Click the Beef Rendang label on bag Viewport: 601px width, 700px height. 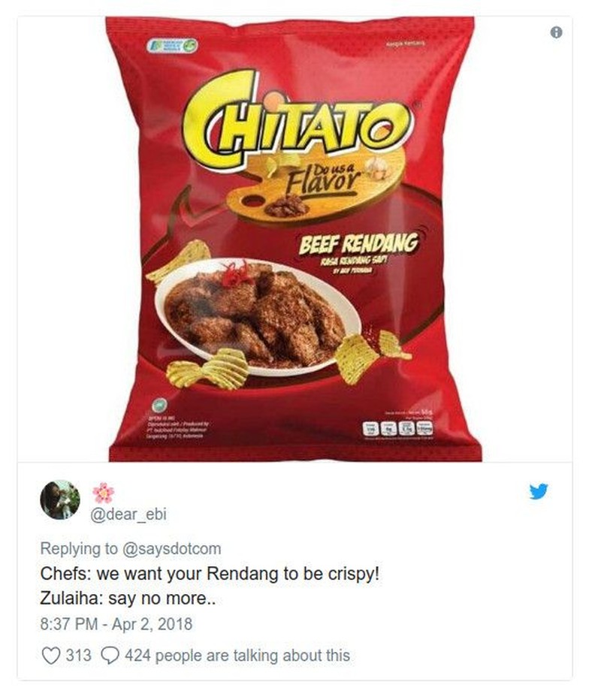point(358,244)
